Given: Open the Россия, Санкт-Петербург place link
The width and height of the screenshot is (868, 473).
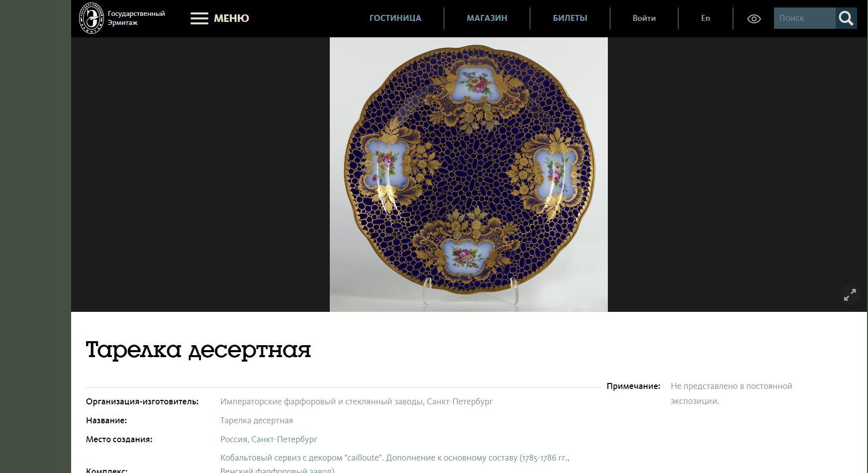Looking at the screenshot, I should tap(269, 439).
